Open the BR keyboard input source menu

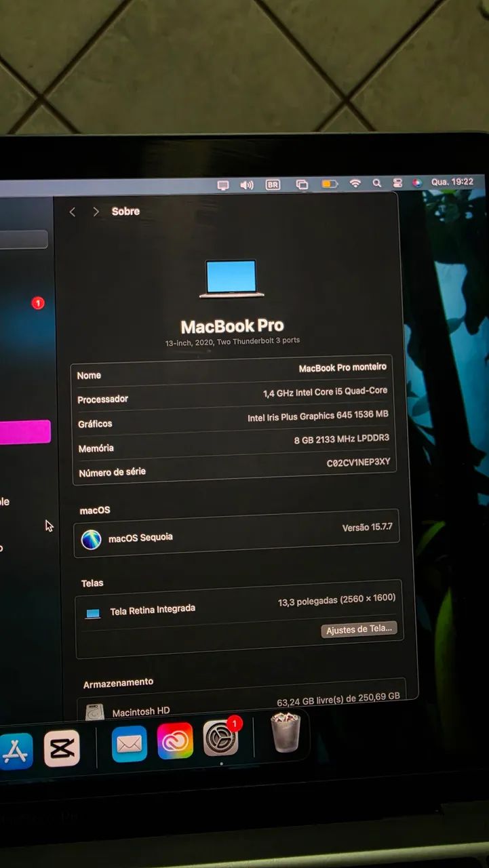tap(273, 184)
